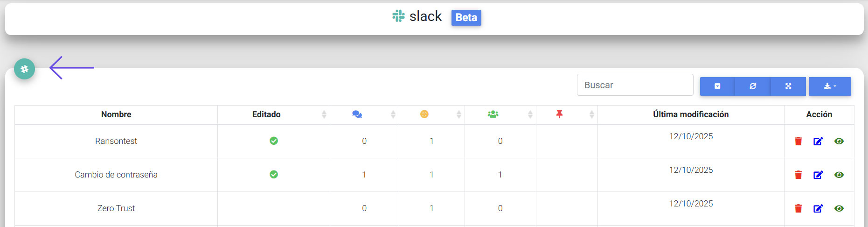The width and height of the screenshot is (868, 227).
Task: Delete the Ransontest row
Action: 798,141
